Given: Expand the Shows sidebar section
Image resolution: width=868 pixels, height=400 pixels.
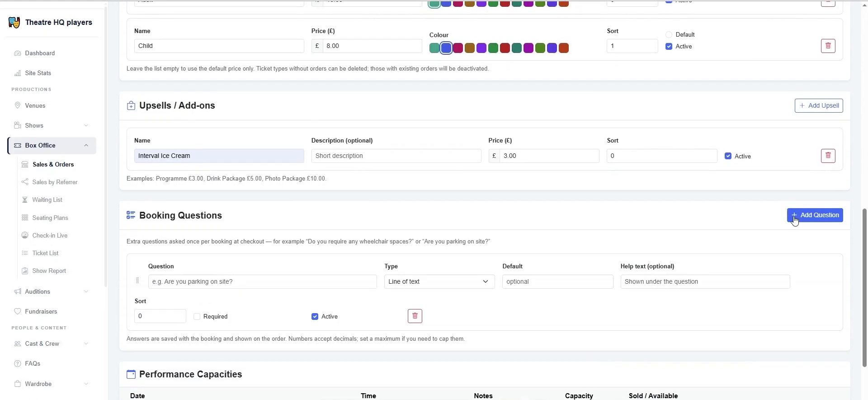Looking at the screenshot, I should 52,125.
